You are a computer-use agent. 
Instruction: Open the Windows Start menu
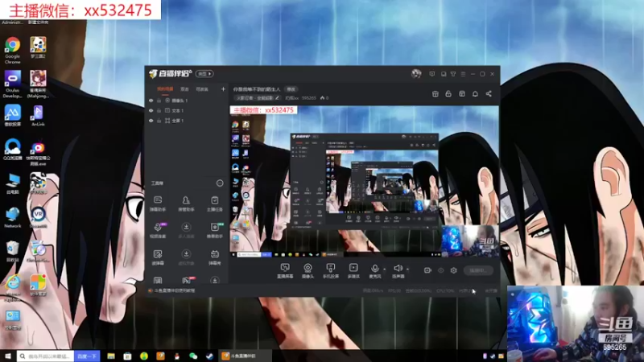(x=8, y=356)
